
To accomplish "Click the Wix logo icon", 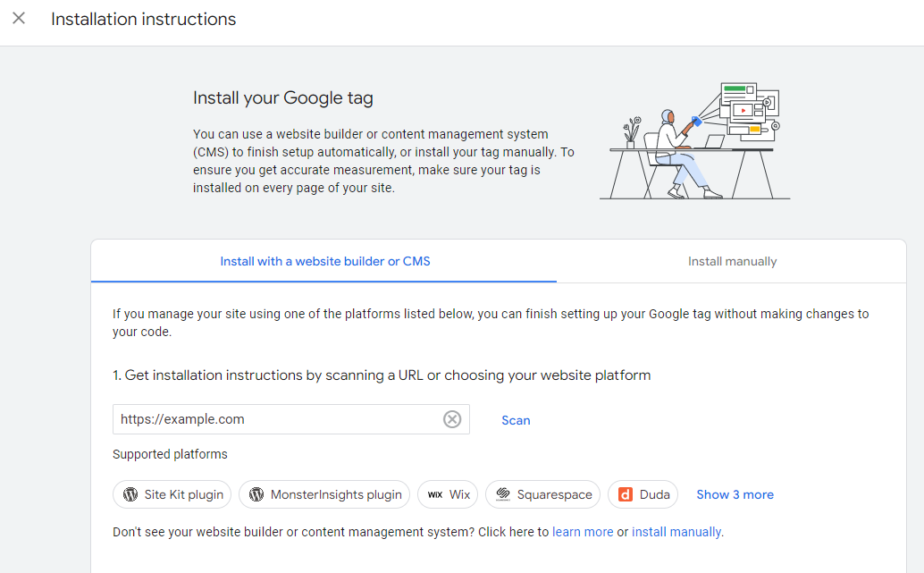I will click(435, 494).
